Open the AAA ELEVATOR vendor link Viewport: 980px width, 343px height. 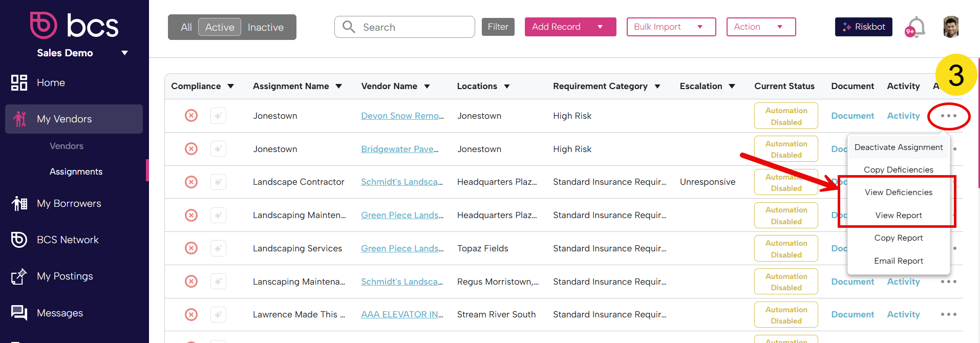(x=402, y=314)
